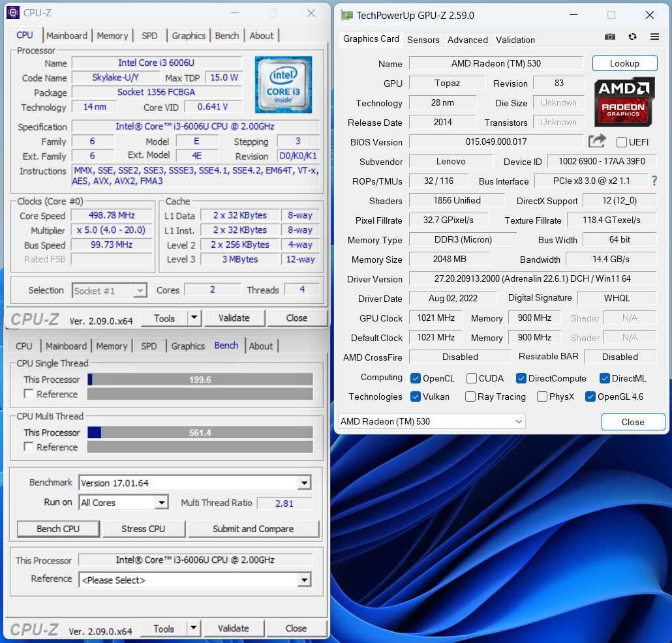The image size is (672, 643).
Task: Switch to Mainboard tab in upper CPU-Z
Action: click(67, 36)
